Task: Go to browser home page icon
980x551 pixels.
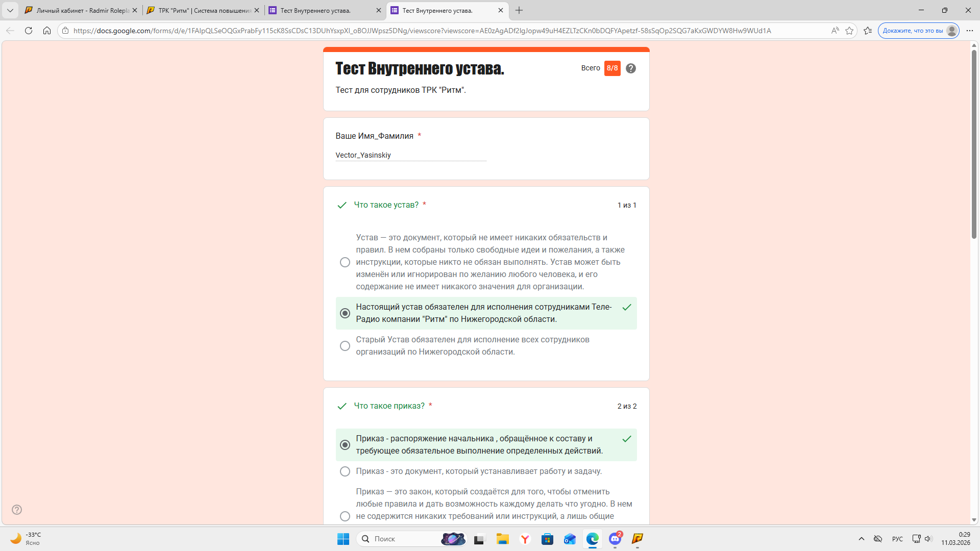Action: (47, 31)
